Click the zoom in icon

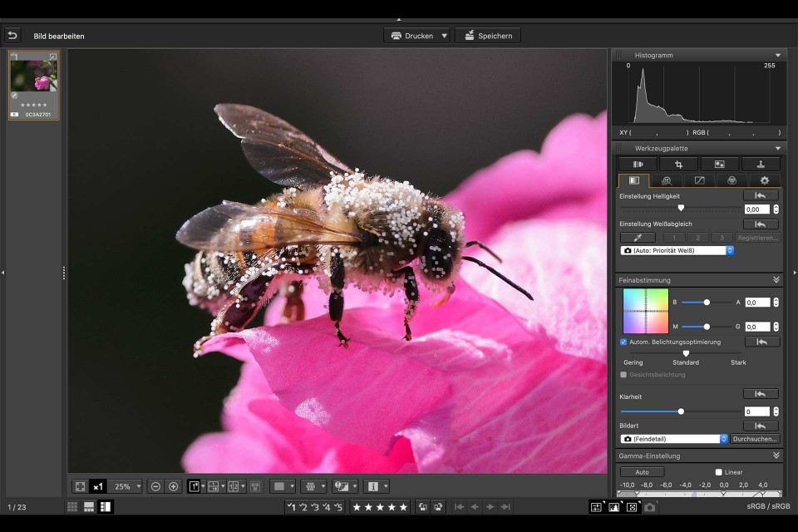174,486
